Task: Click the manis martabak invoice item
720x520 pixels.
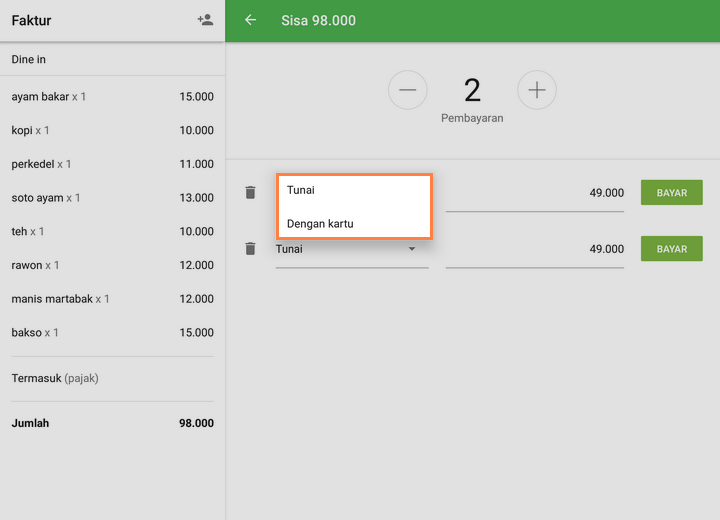Action: (x=112, y=299)
